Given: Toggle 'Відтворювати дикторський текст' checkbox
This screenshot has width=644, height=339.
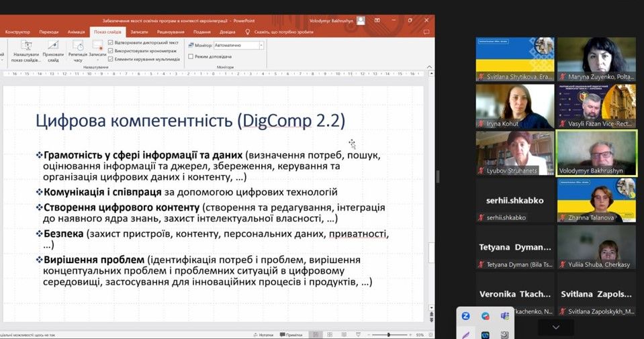Looking at the screenshot, I should 111,42.
